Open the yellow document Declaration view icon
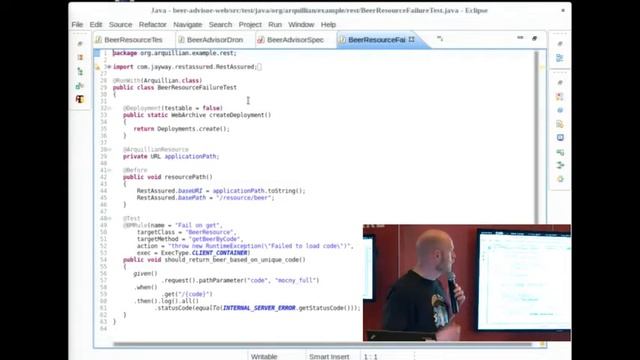The width and height of the screenshot is (640, 360). click(560, 124)
